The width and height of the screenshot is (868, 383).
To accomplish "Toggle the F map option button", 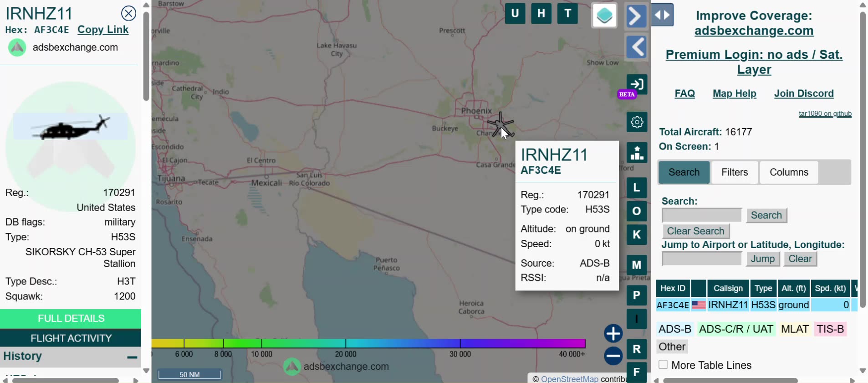I will pos(637,373).
